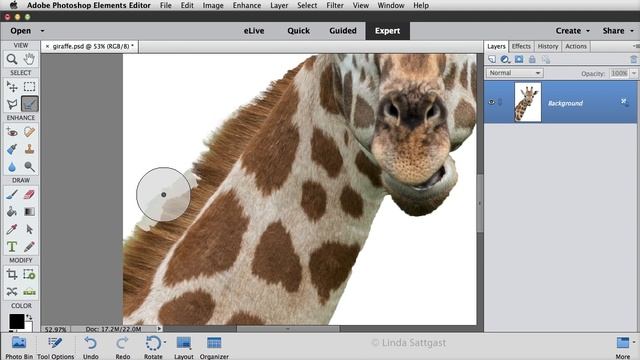Switch to Quick edit mode
Screen dimensions: 640x360
point(298,31)
